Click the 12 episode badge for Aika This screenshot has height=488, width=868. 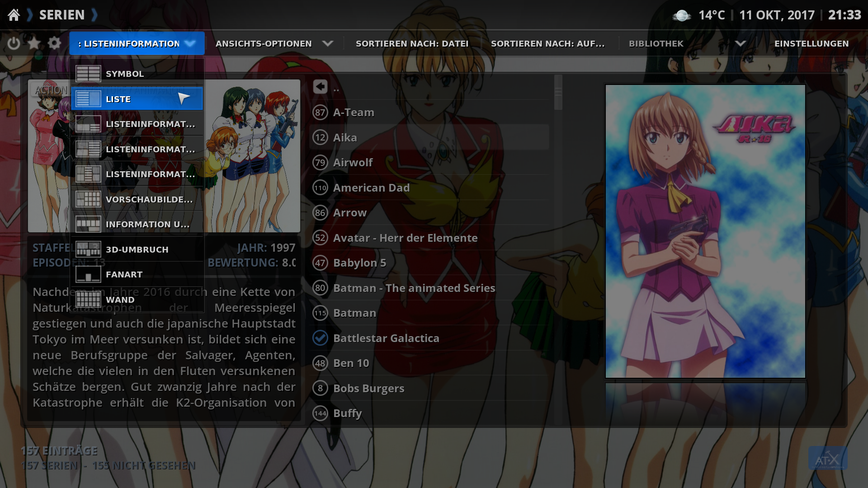(320, 137)
